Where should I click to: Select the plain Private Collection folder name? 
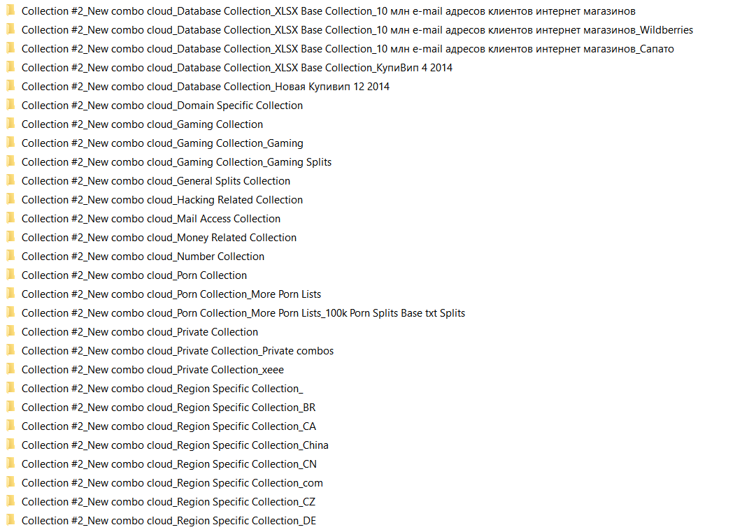(x=140, y=332)
